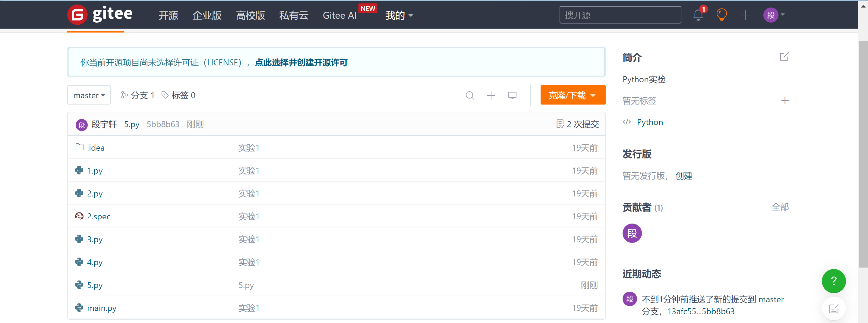Image resolution: width=868 pixels, height=323 pixels.
Task: Edit the 简介 section with pencil icon
Action: click(784, 57)
